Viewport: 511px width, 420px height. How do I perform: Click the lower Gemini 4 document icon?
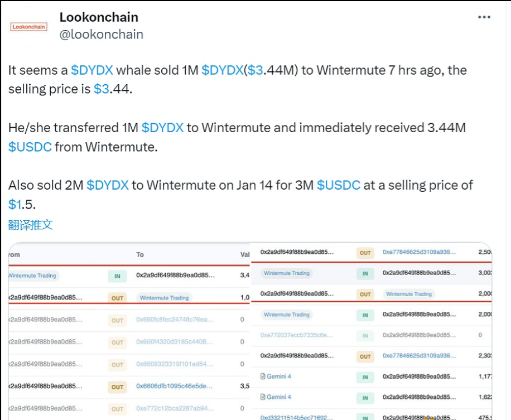pos(263,397)
